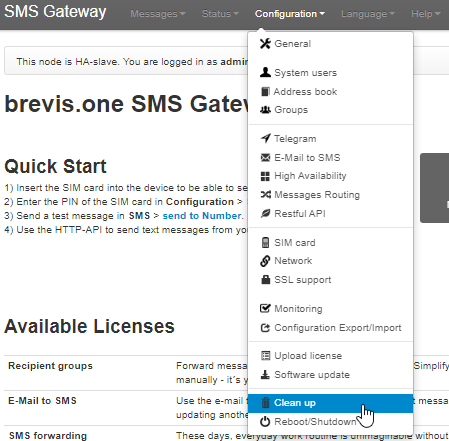The width and height of the screenshot is (449, 441).
Task: Choose SSL support menu entry
Action: 331,279
